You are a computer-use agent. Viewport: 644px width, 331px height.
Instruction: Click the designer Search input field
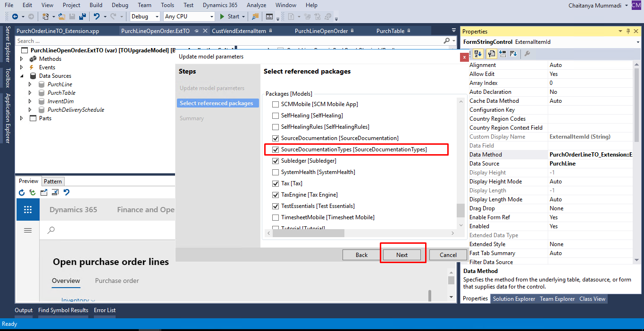[x=229, y=41]
